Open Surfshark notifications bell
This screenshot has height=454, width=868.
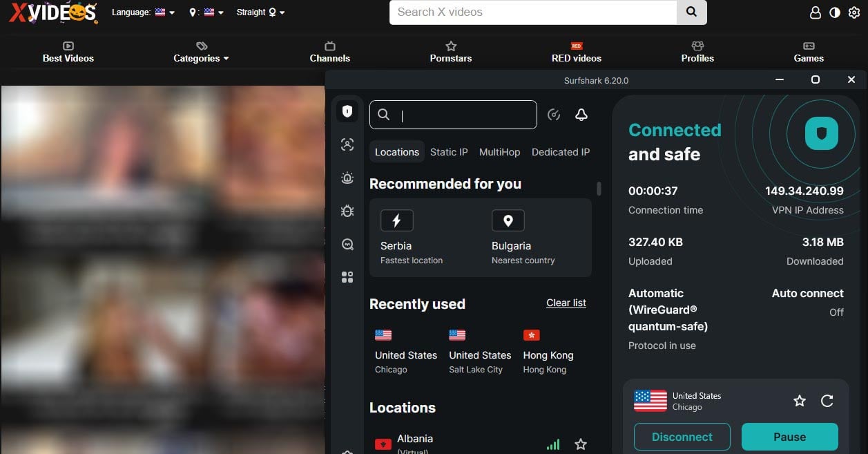point(581,115)
